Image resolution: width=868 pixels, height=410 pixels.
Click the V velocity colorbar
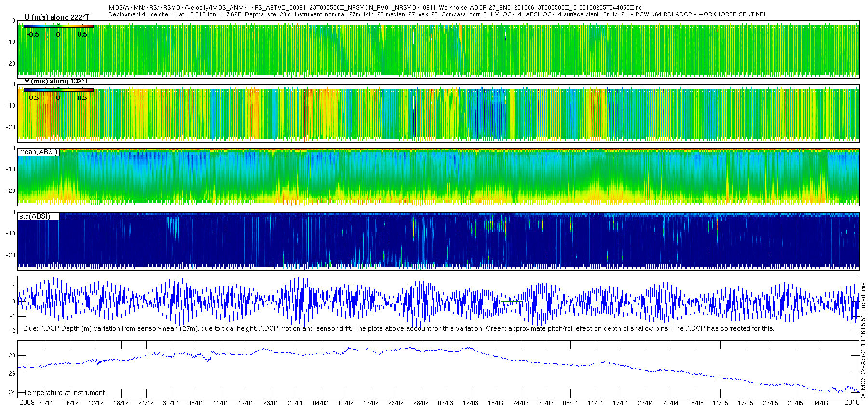(58, 90)
